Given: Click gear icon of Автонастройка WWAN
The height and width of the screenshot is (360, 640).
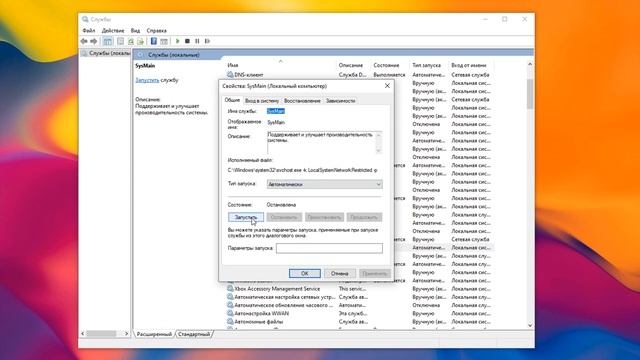Looking at the screenshot, I should (x=230, y=313).
